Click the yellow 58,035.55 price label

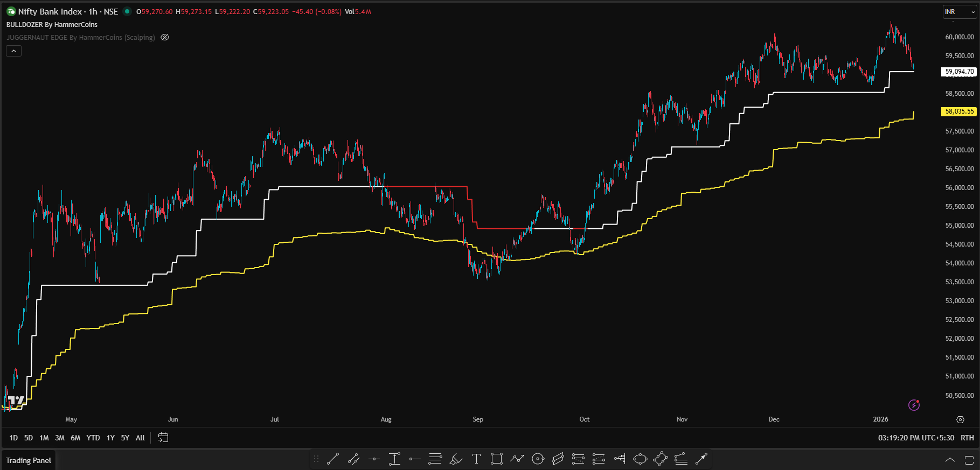[959, 111]
